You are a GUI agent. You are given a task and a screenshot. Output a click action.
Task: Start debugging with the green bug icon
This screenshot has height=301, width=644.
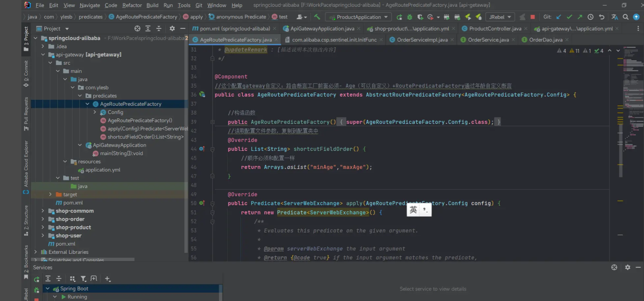click(x=410, y=17)
